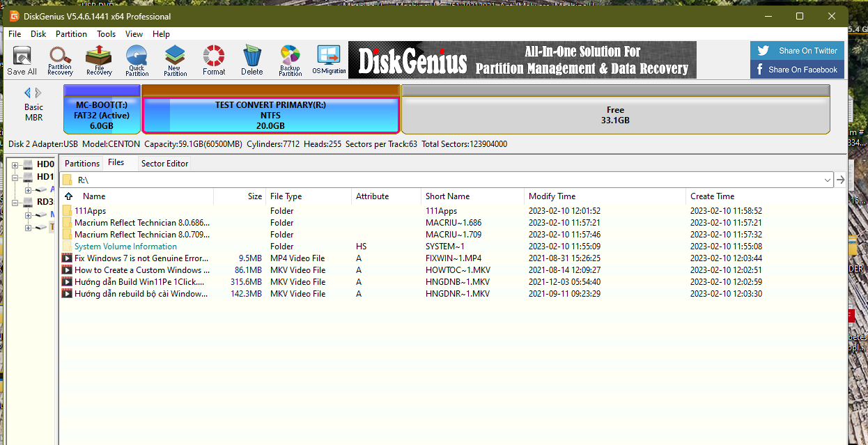Click the HD1 disk icon in tree
Screen dimensions: 868x445
pos(28,177)
